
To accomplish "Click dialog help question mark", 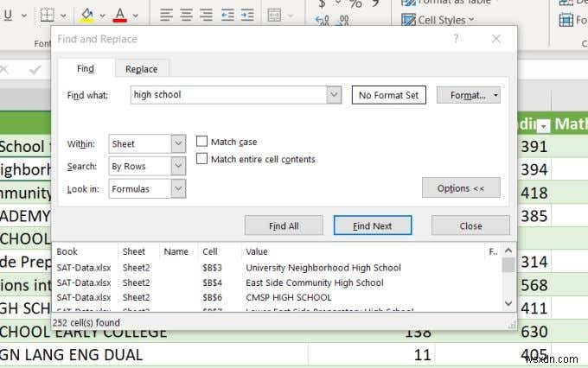I will [456, 38].
